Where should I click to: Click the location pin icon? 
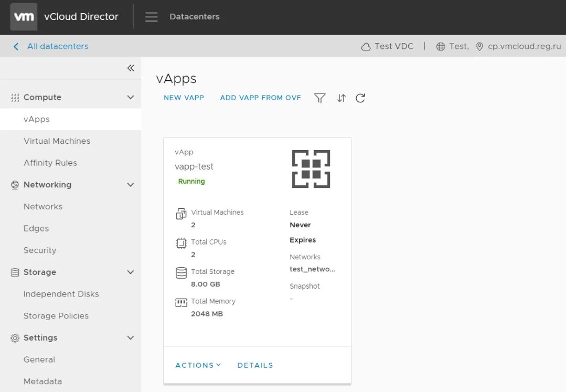(x=479, y=47)
